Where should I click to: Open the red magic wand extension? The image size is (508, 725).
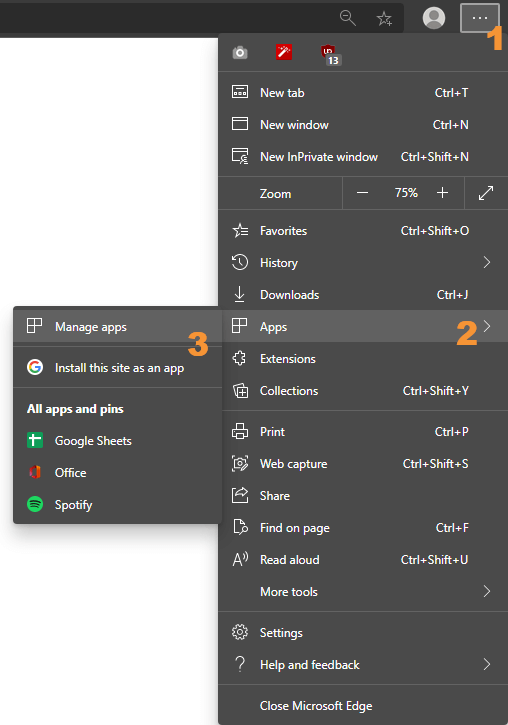point(284,52)
